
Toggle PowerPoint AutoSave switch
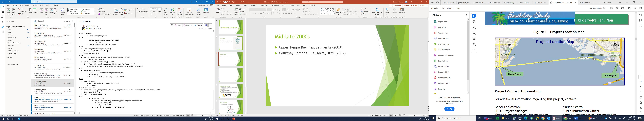[226, 2]
